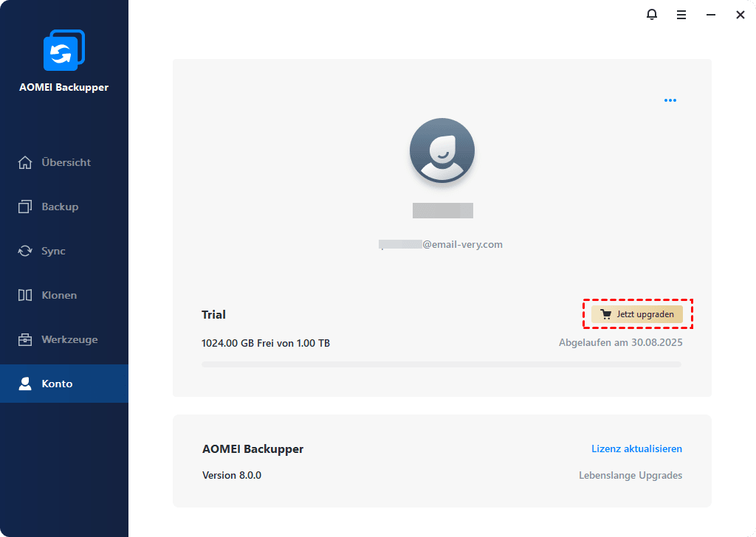This screenshot has width=756, height=537.
Task: Open the Klonen section
Action: click(64, 295)
